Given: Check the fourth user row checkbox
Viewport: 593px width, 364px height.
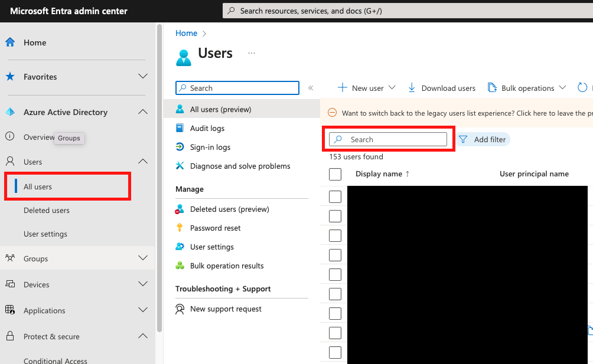Looking at the screenshot, I should (335, 255).
